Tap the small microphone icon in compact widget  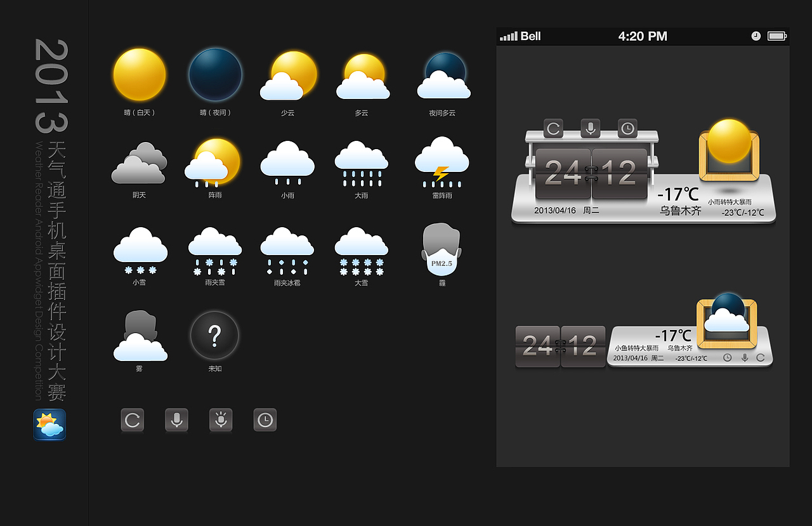pyautogui.click(x=745, y=358)
